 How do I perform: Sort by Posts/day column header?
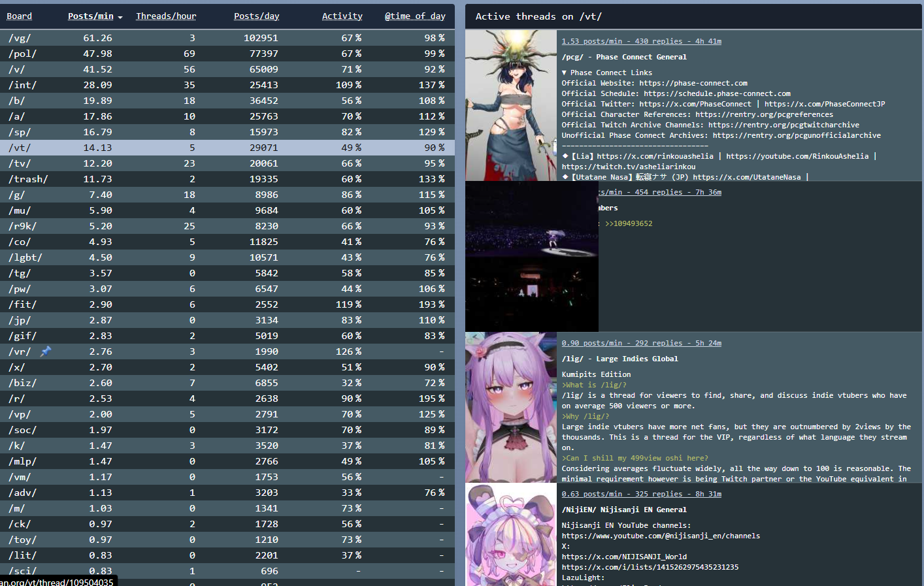click(x=257, y=16)
